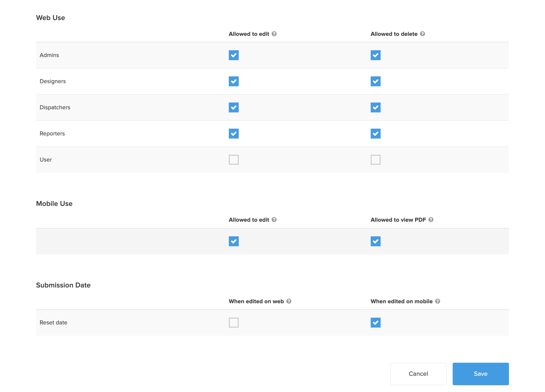
Task: Disable edit permission for Admins
Action: pos(233,55)
